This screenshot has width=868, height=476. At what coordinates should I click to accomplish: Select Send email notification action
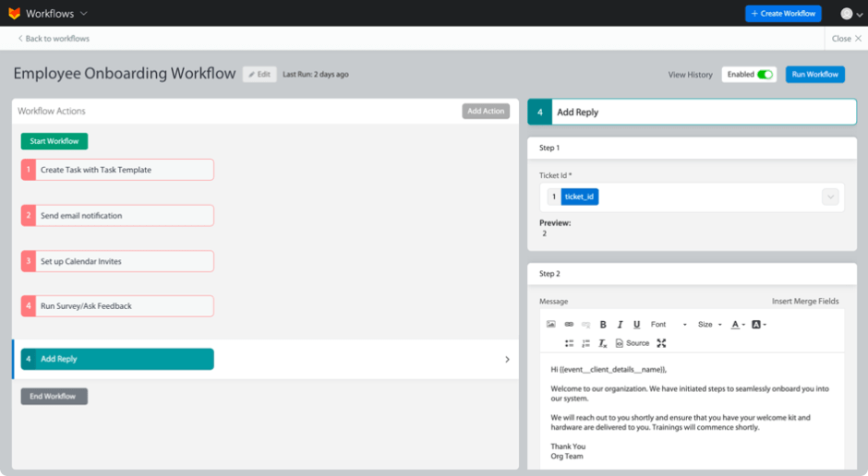pyautogui.click(x=117, y=216)
